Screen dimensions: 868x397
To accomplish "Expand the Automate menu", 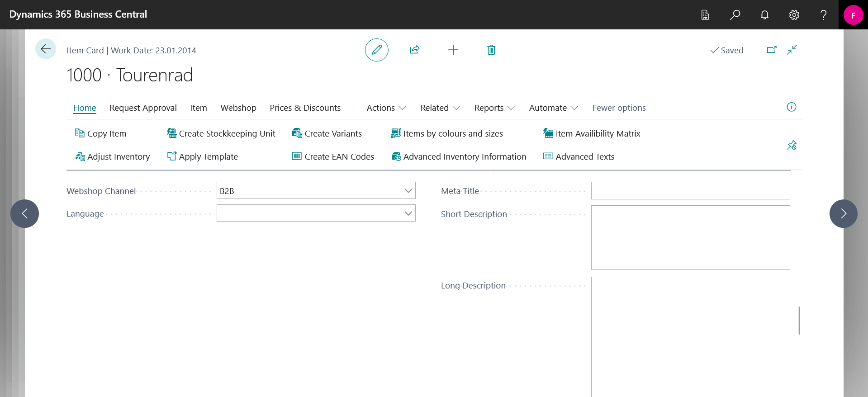I will 554,108.
